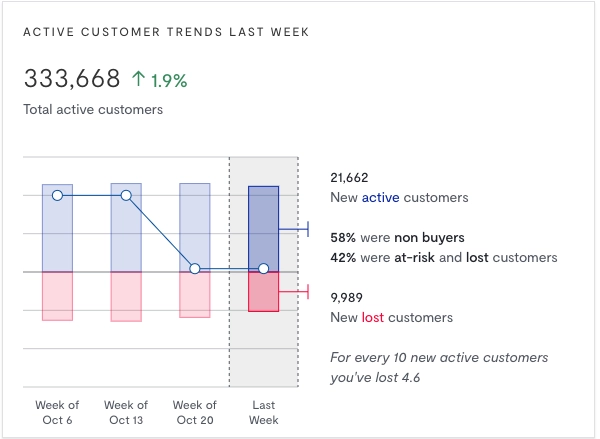Select the line data point for Week of Oct 13
This screenshot has width=600, height=439.
(x=126, y=195)
